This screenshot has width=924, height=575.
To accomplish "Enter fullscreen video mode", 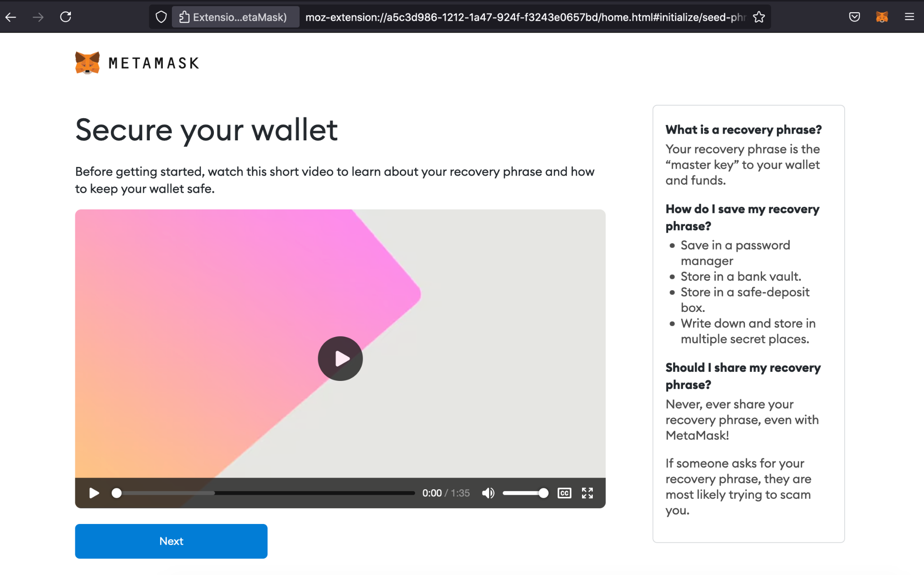I will 587,493.
